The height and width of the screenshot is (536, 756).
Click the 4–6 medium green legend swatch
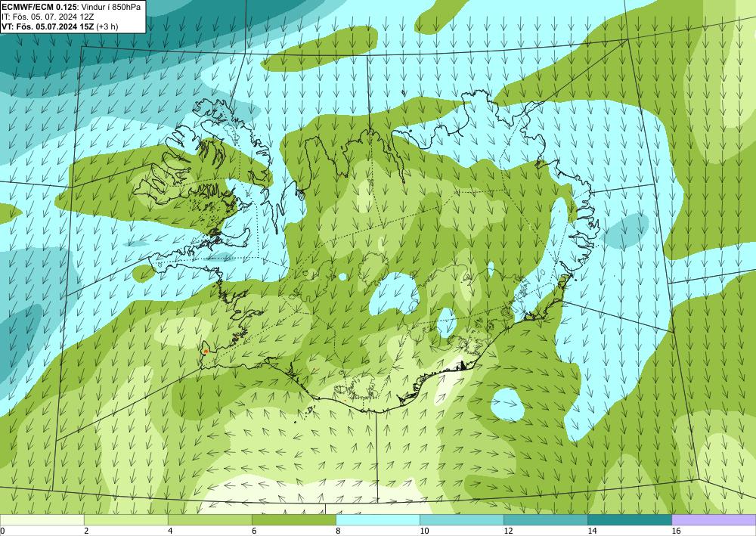tap(209, 520)
